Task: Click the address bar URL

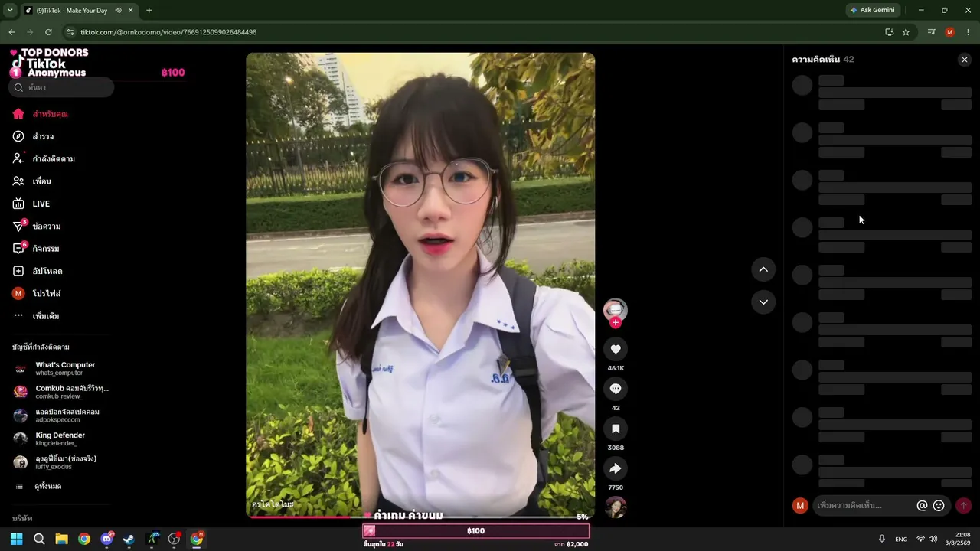Action: 168,32
